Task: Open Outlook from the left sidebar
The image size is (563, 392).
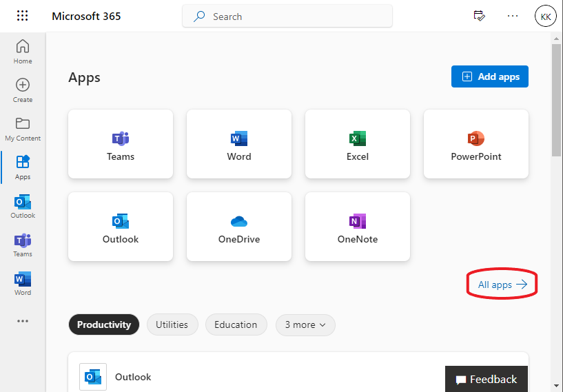Action: point(23,206)
